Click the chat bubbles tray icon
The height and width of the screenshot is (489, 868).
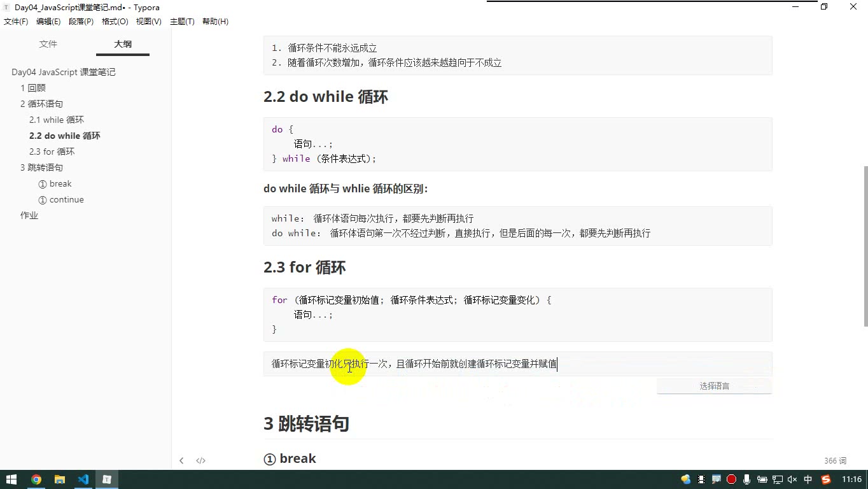click(685, 479)
